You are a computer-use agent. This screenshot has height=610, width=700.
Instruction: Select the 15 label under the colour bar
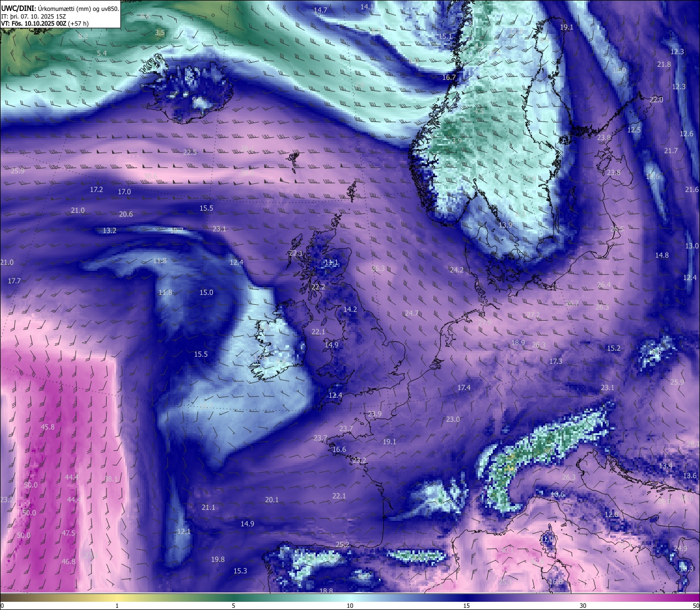(466, 606)
